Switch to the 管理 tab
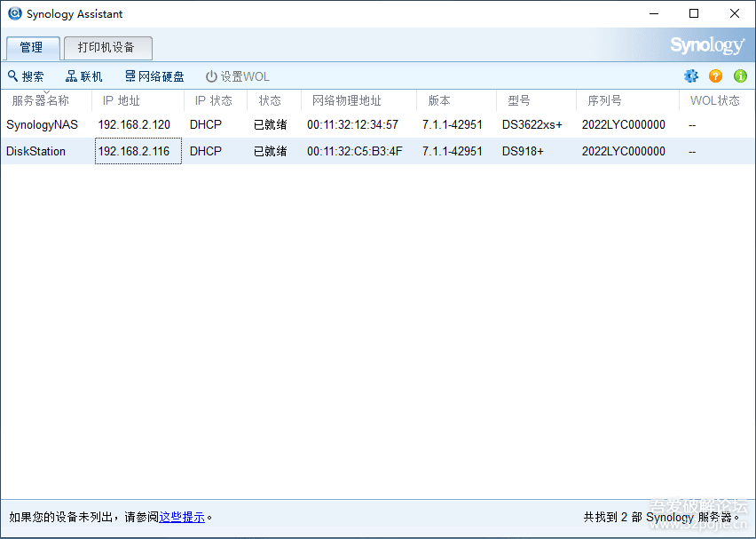Image resolution: width=756 pixels, height=539 pixels. (32, 48)
